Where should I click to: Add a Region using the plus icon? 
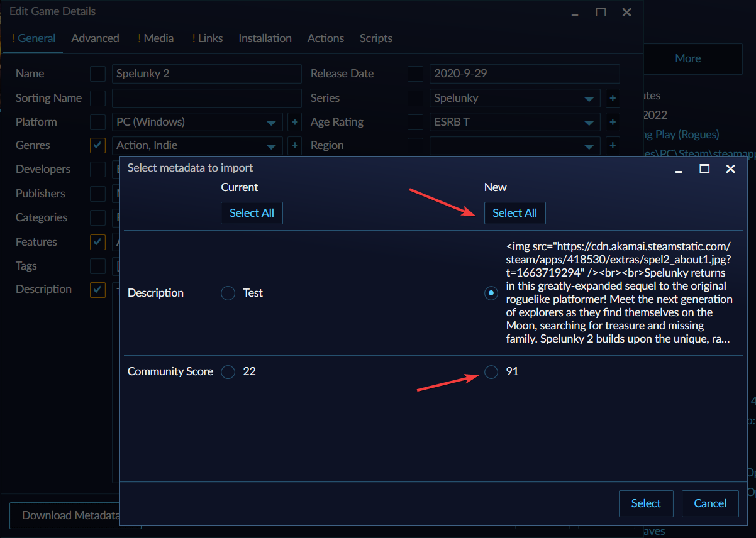click(613, 145)
